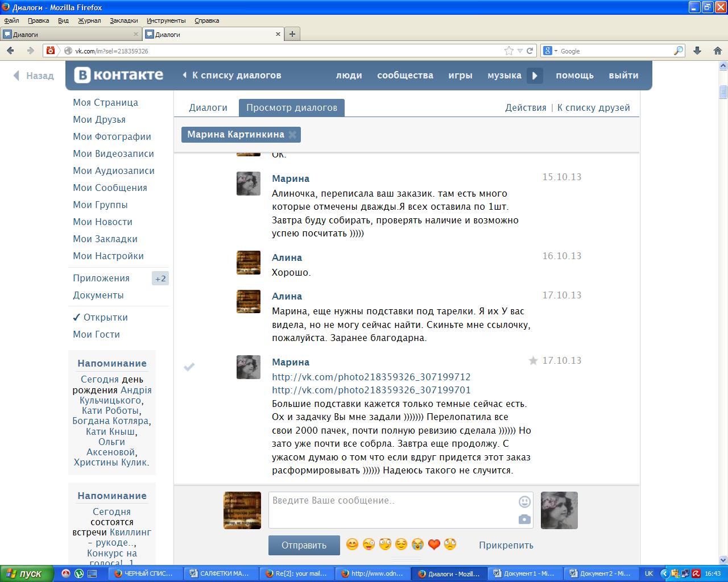Bookmark this page with star icon
This screenshot has width=728, height=582.
pos(509,51)
